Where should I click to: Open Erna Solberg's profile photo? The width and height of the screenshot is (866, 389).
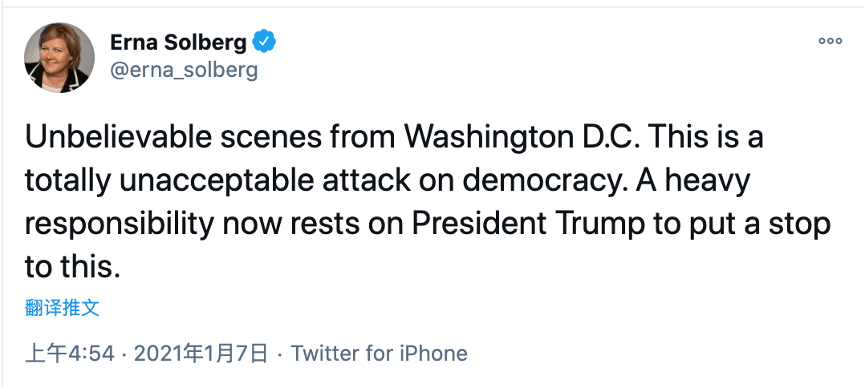pos(59,57)
